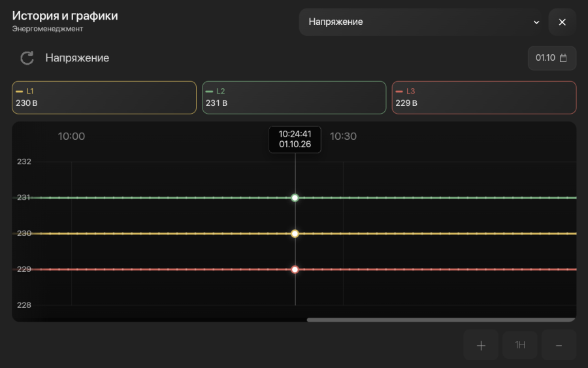Image resolution: width=588 pixels, height=368 pixels.
Task: Click the red L3 point on the cursor line
Action: click(295, 269)
